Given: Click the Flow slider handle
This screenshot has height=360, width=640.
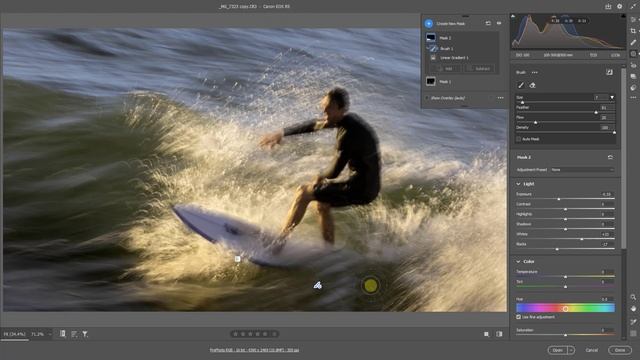Looking at the screenshot, I should [x=536, y=122].
